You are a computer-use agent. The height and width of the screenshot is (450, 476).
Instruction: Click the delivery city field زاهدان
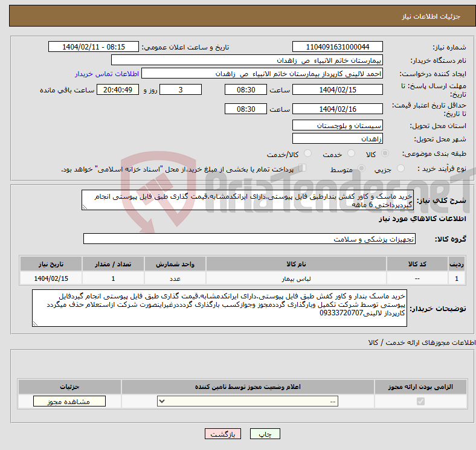click(337, 139)
